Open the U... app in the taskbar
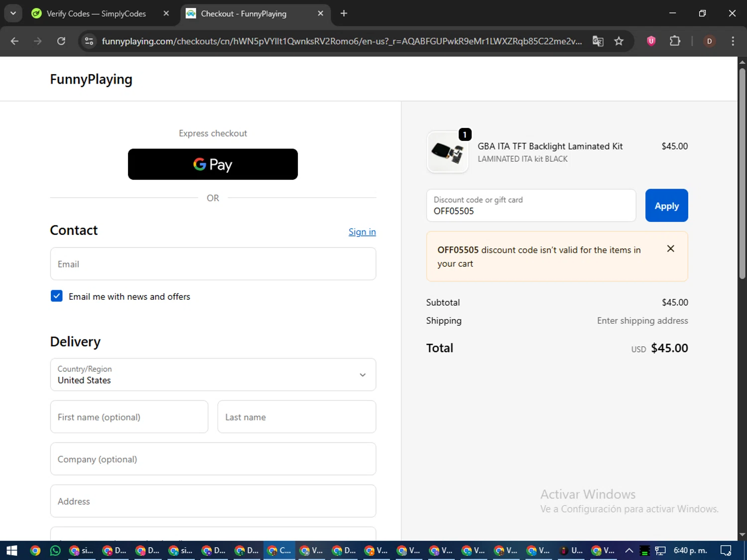Screen dimensions: 747x560 (571, 551)
